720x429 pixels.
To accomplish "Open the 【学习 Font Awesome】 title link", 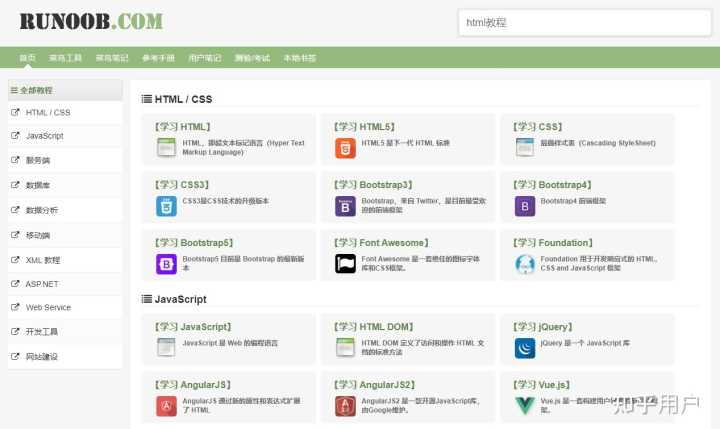I will (381, 243).
